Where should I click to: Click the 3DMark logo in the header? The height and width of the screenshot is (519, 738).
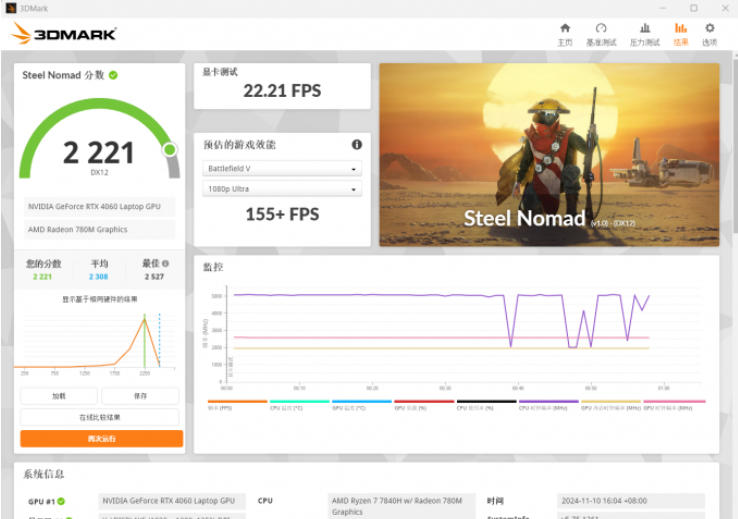tap(64, 34)
